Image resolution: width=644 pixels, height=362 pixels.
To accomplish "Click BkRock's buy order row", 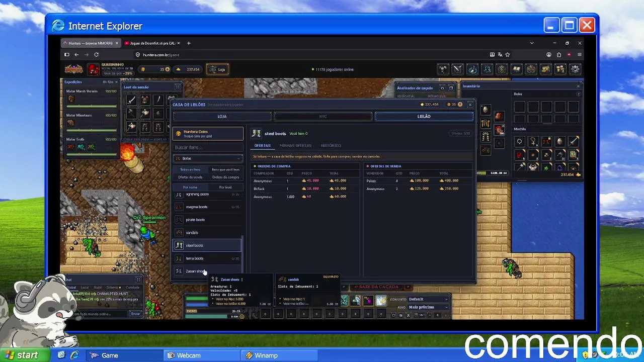I will [x=306, y=189].
